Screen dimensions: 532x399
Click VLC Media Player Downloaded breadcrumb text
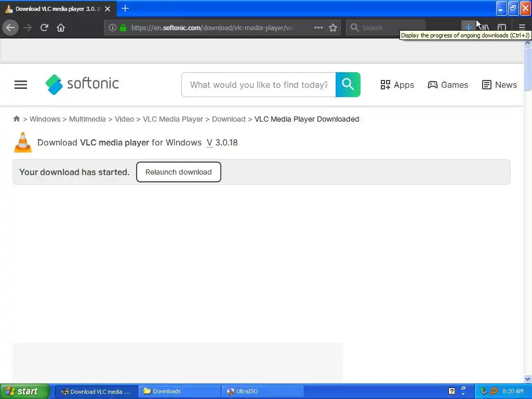[x=307, y=119]
